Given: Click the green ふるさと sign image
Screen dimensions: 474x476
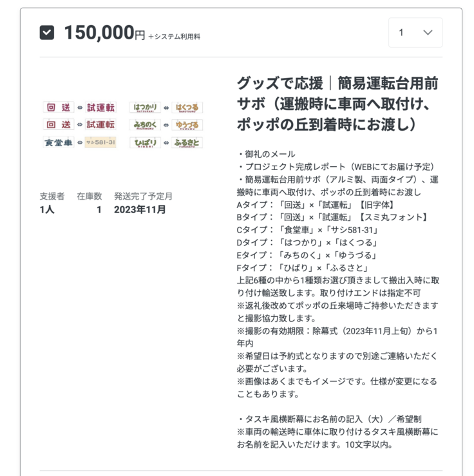Looking at the screenshot, I should [x=187, y=142].
